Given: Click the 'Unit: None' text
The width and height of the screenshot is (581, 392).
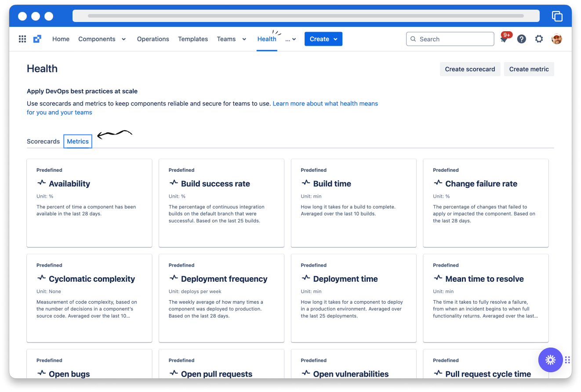Looking at the screenshot, I should (x=49, y=291).
